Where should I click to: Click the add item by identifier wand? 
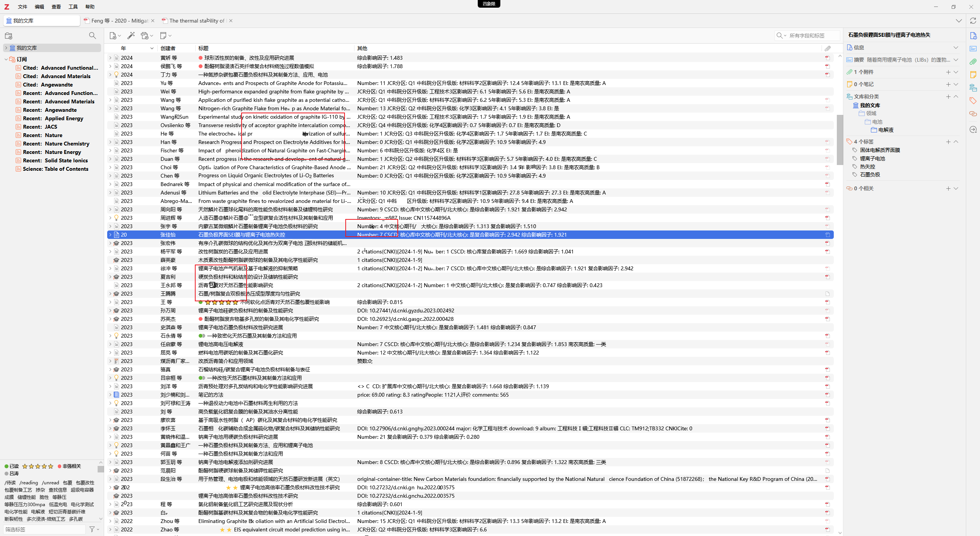point(131,36)
